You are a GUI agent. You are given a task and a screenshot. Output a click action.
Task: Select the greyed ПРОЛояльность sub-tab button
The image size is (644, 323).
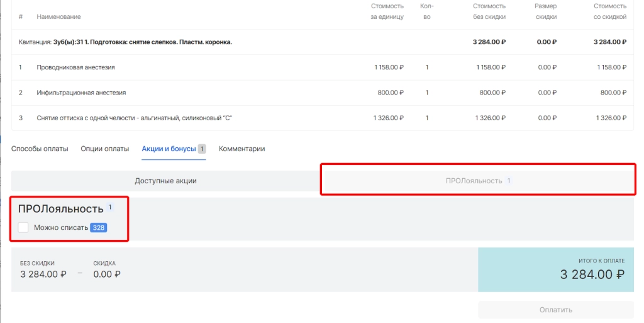[x=478, y=181]
